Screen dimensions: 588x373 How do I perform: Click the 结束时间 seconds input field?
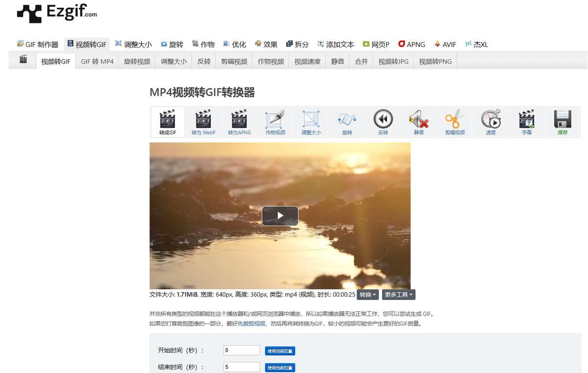[242, 367]
